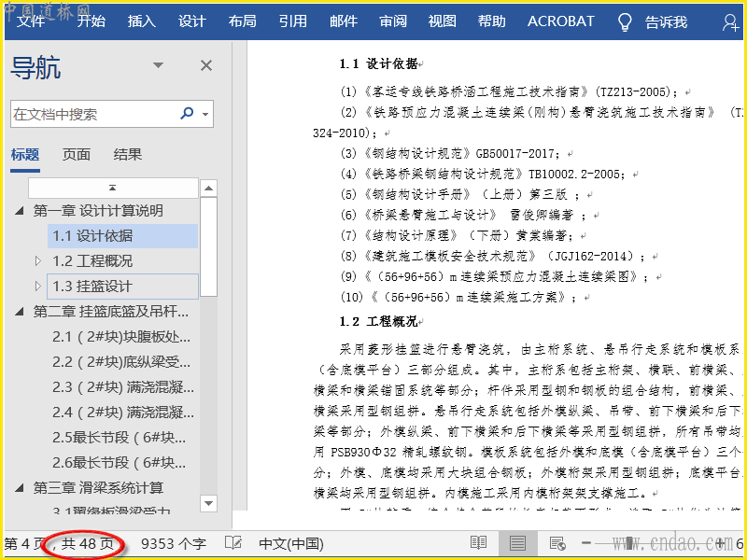Collapse the 第一章 设计计算说明 heading
The width and height of the screenshot is (747, 560).
tap(19, 211)
